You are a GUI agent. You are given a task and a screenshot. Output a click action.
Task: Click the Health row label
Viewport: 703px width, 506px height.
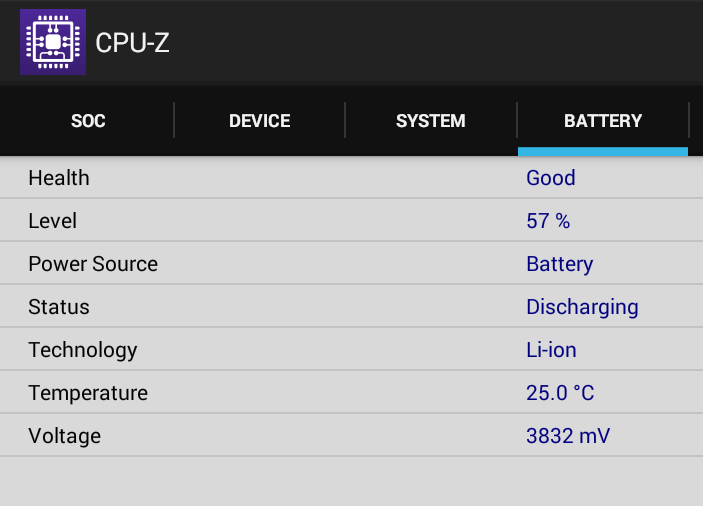click(x=59, y=178)
